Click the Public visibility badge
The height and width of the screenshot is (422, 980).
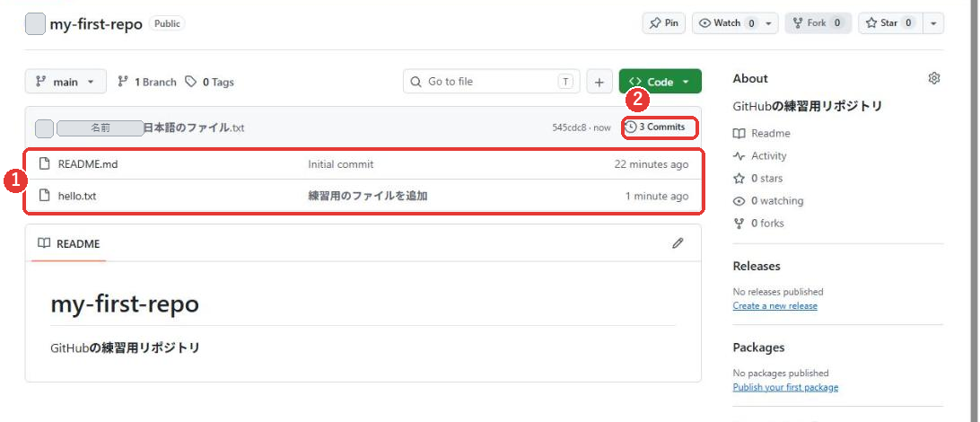167,23
